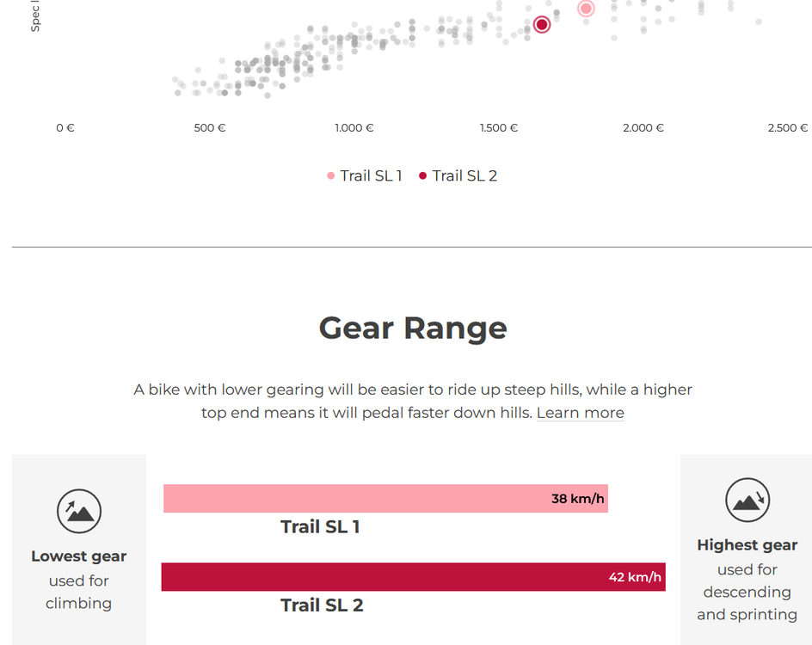The height and width of the screenshot is (645, 812).
Task: Click the pink Trail SL 1 gear bar
Action: point(353,499)
